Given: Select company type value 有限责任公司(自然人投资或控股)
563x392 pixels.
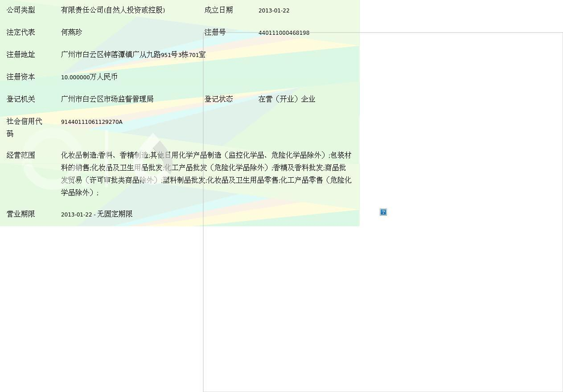Looking at the screenshot, I should (x=113, y=10).
